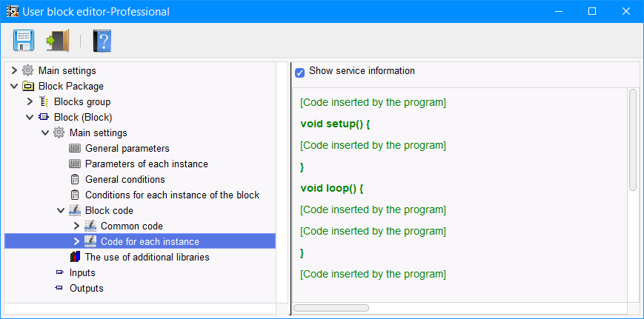The image size is (644, 319).
Task: Click the void setup() code line
Action: [x=335, y=124]
